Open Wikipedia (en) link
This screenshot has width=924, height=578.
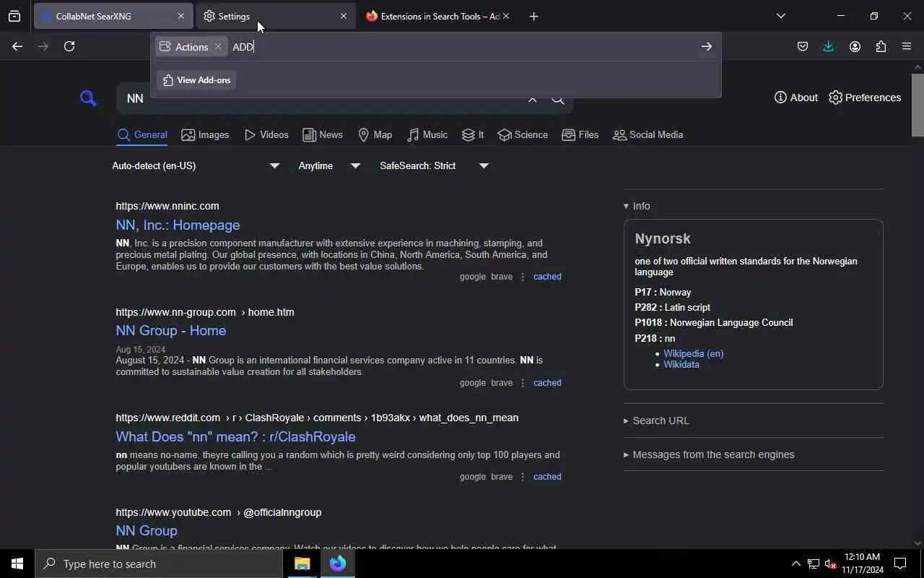694,353
